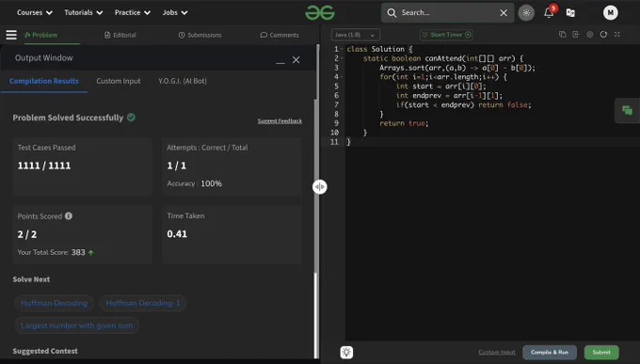
Task: Open the hamburger menu
Action: [x=11, y=35]
